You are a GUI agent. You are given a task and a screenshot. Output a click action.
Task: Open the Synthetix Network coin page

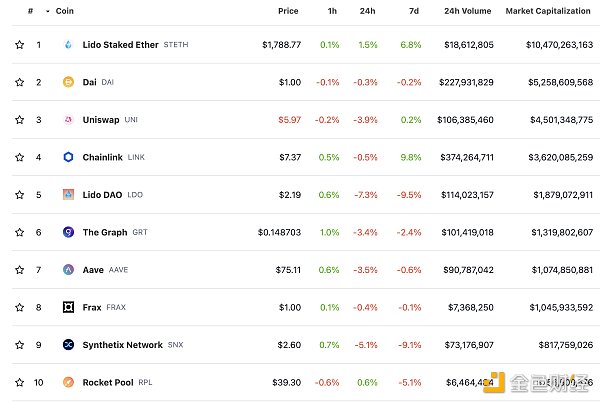click(122, 345)
